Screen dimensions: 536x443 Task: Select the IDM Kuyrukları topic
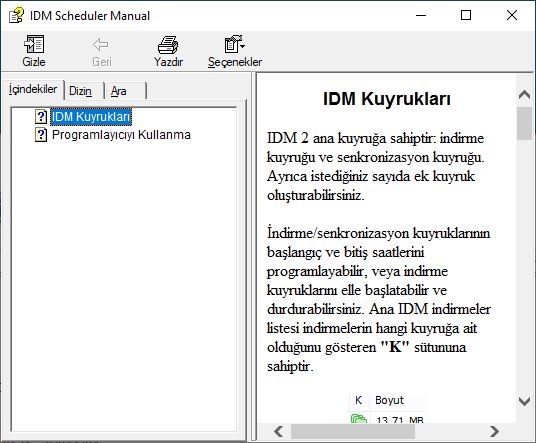(91, 117)
